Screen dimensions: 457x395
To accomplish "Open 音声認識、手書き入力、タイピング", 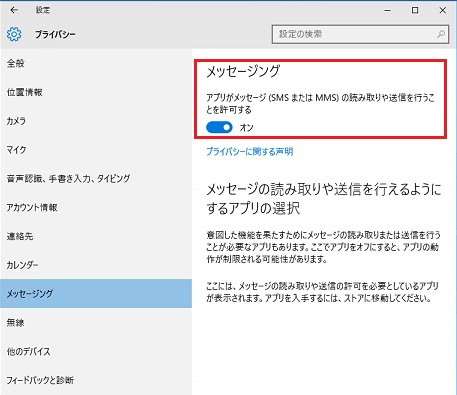I will (x=96, y=179).
